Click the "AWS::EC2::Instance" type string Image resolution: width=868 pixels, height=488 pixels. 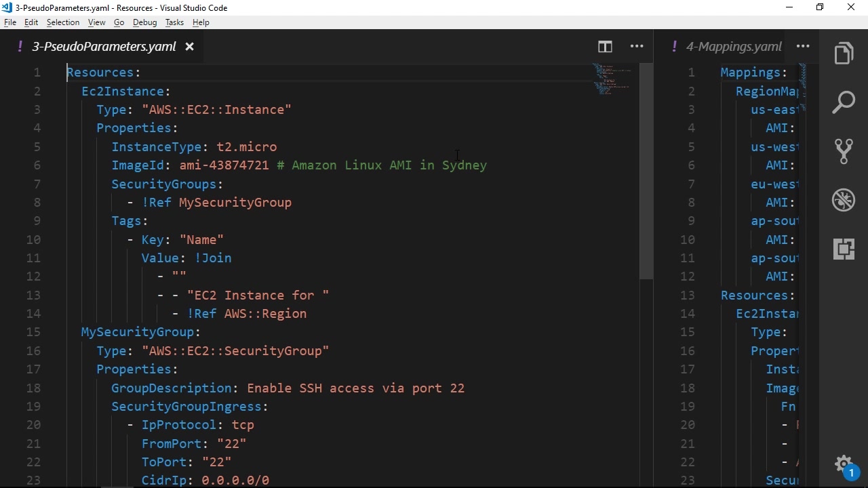coord(216,110)
